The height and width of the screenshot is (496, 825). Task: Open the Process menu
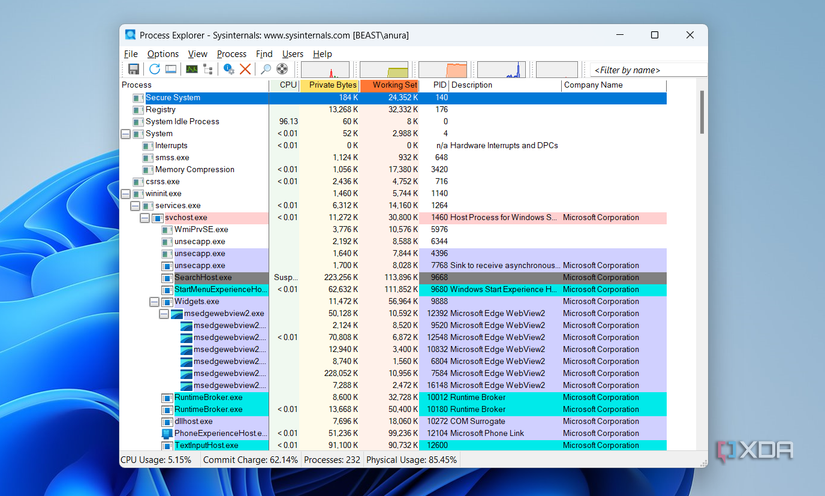pyautogui.click(x=231, y=54)
